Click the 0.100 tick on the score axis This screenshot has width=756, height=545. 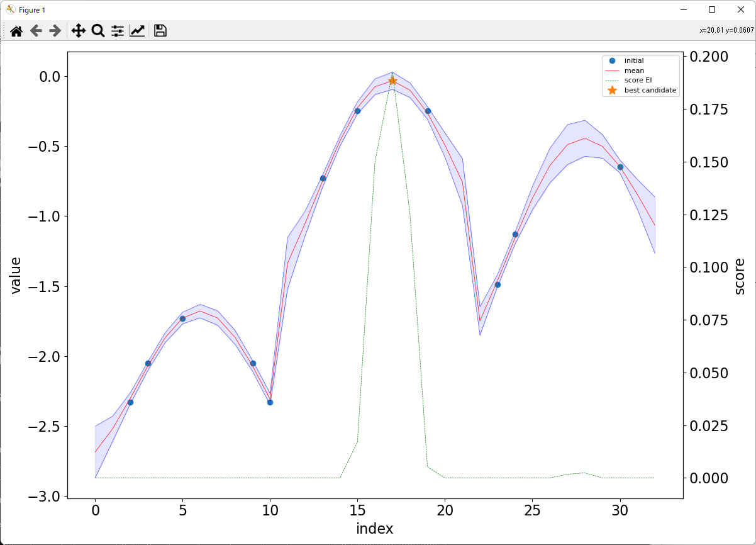709,267
